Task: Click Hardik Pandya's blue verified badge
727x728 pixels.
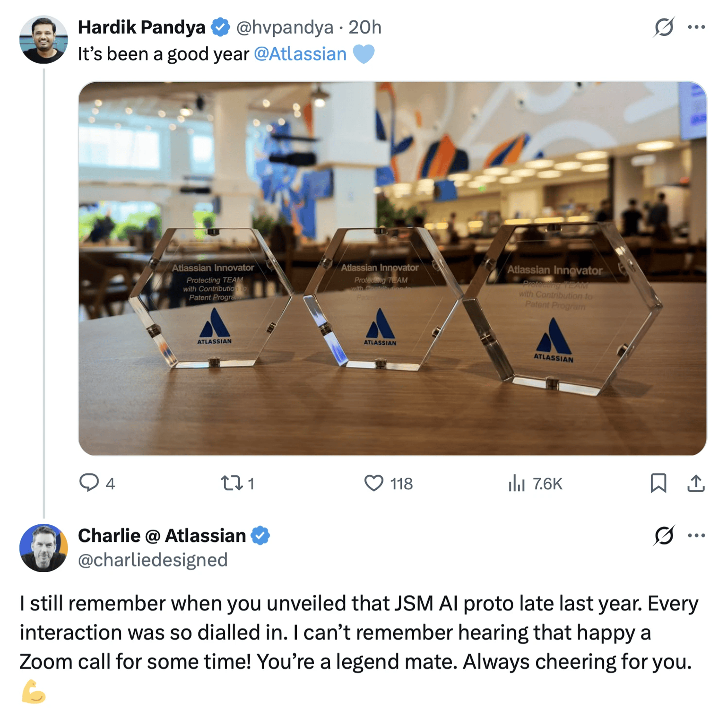Action: 220,27
